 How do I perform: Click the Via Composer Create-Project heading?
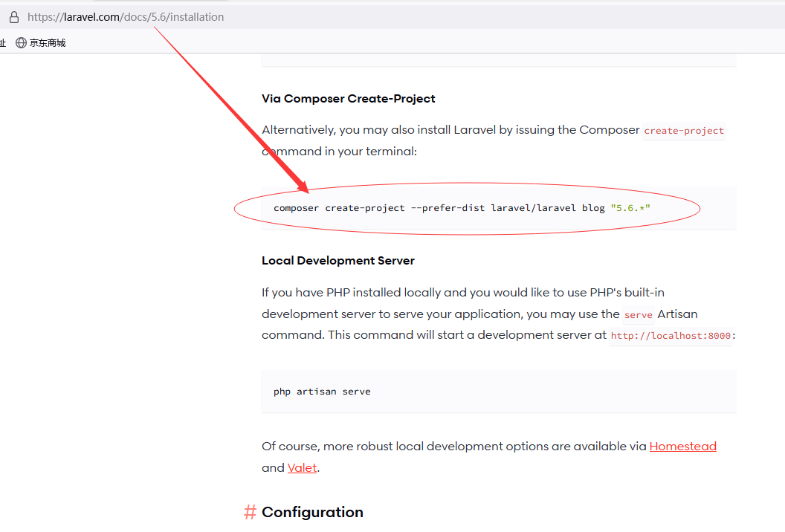coord(349,99)
